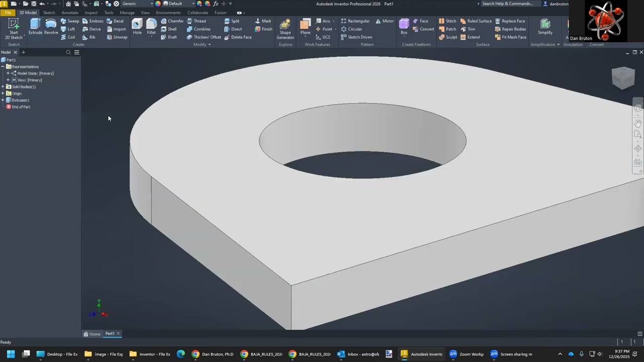644x362 pixels.
Task: Select Part1 root in browser
Action: 9,60
